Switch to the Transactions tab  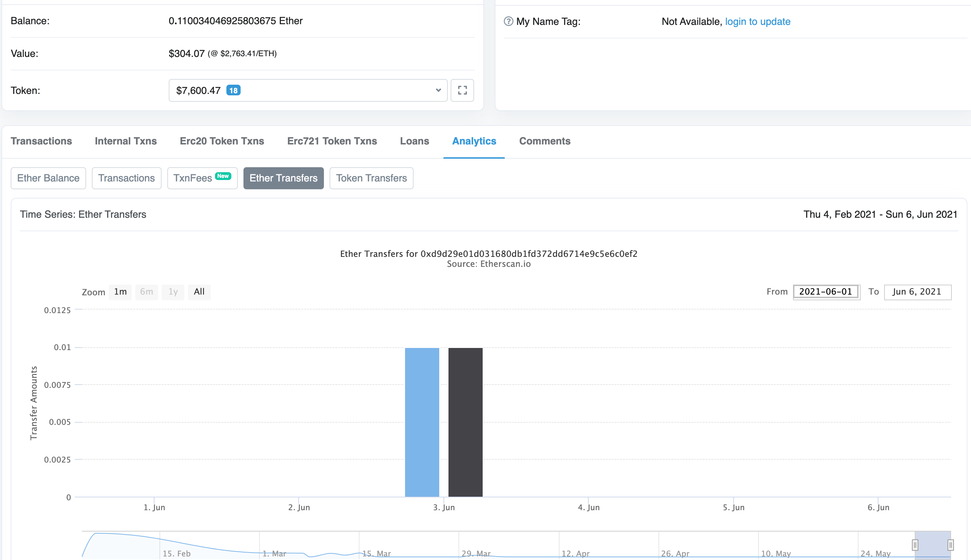coord(41,141)
